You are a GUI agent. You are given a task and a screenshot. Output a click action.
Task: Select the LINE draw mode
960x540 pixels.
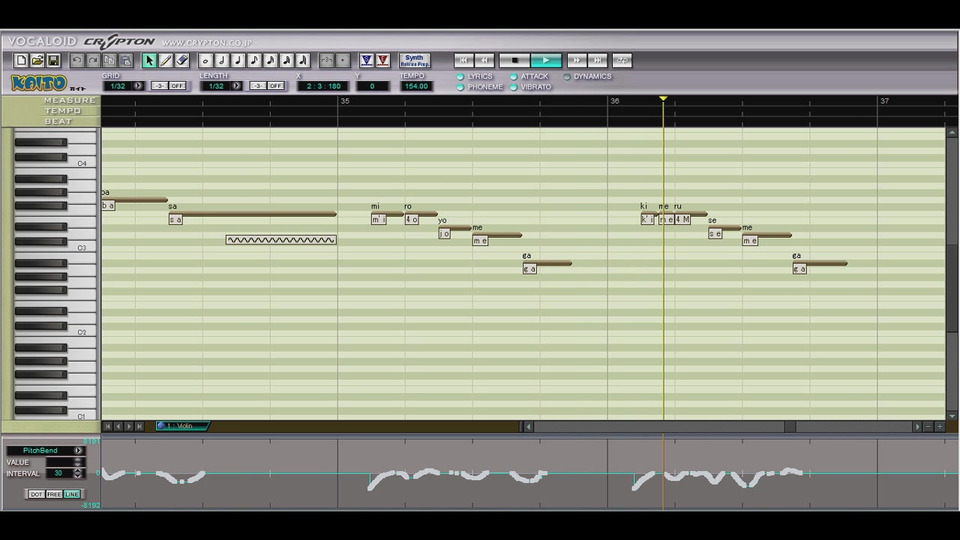[72, 494]
